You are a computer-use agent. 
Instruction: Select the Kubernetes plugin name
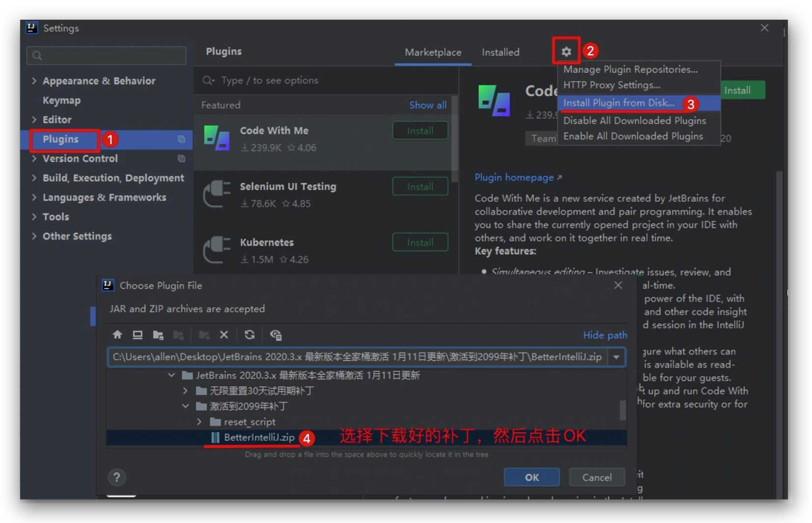pos(267,242)
